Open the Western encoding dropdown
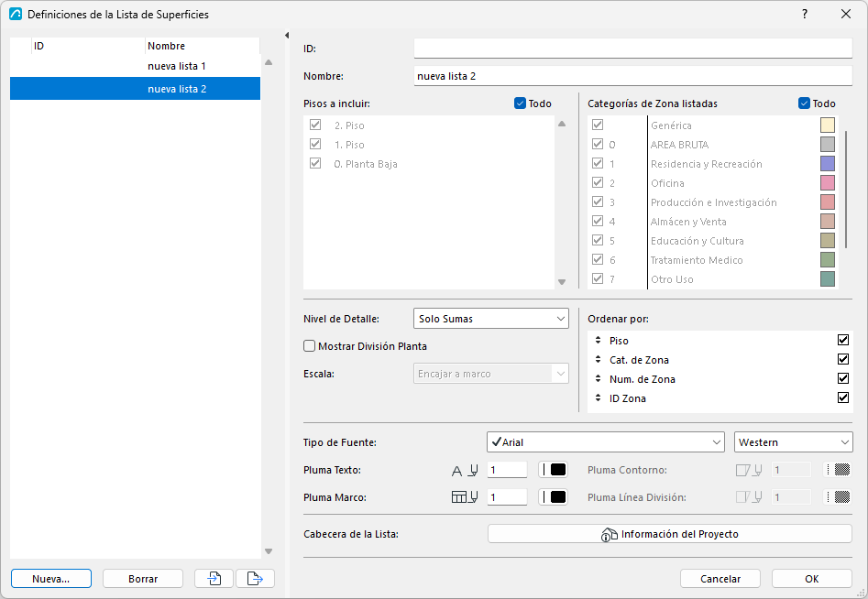Viewport: 868px width, 599px height. tap(793, 442)
